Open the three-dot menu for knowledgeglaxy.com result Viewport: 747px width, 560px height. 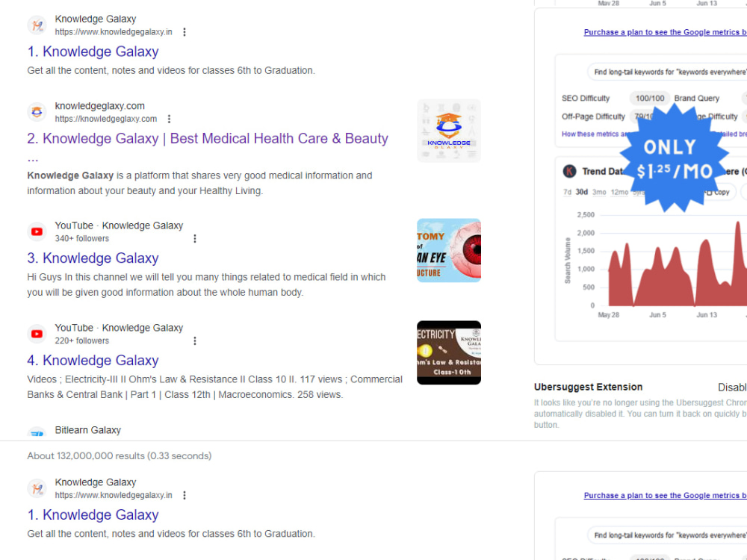169,119
